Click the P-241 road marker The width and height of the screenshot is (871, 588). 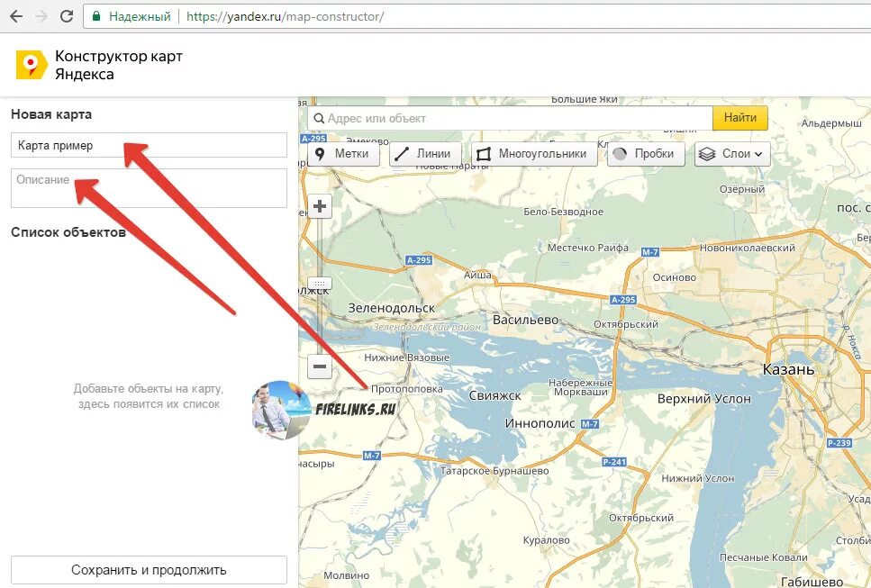(614, 461)
